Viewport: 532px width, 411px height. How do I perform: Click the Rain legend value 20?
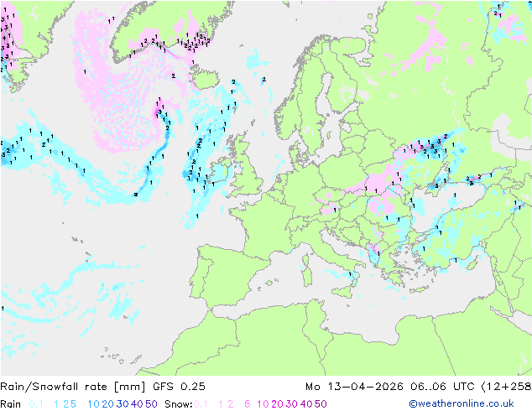tap(108, 404)
